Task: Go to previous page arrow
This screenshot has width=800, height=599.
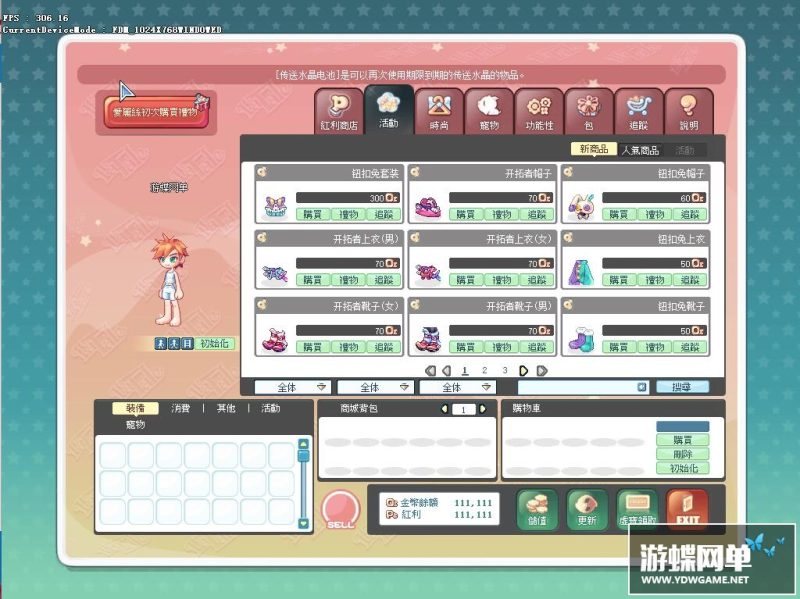Action: (447, 370)
